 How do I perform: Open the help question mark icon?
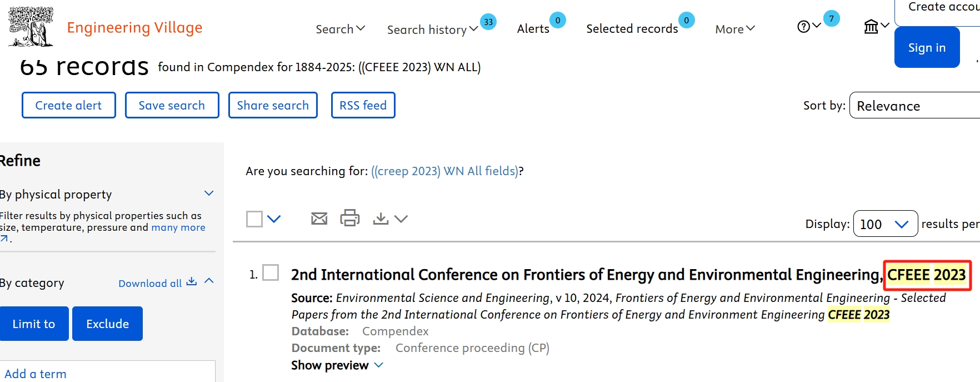pos(803,27)
